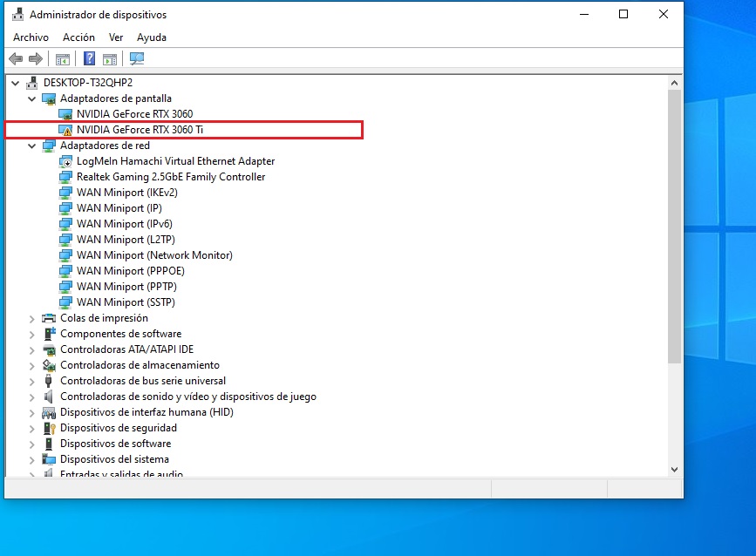The height and width of the screenshot is (556, 756).
Task: Select Realtek Gaming 2.5GbE Family Controller text
Action: pos(171,177)
